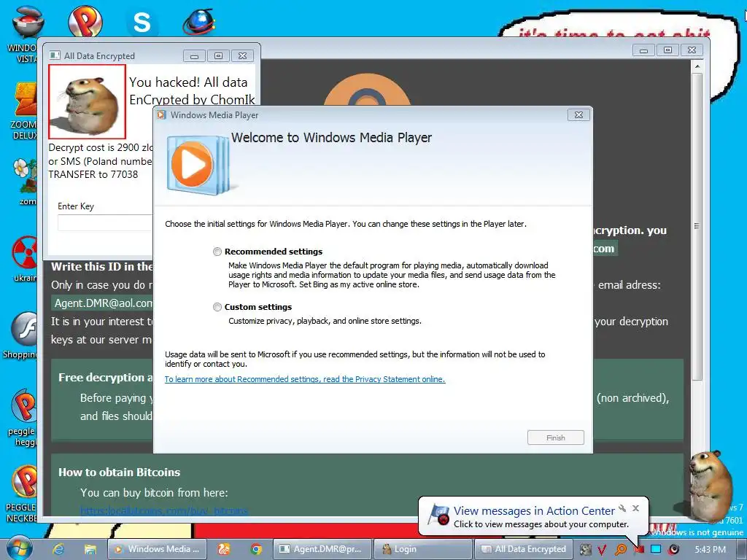
Task: Click the round speaker-like tray icon
Action: tap(673, 550)
